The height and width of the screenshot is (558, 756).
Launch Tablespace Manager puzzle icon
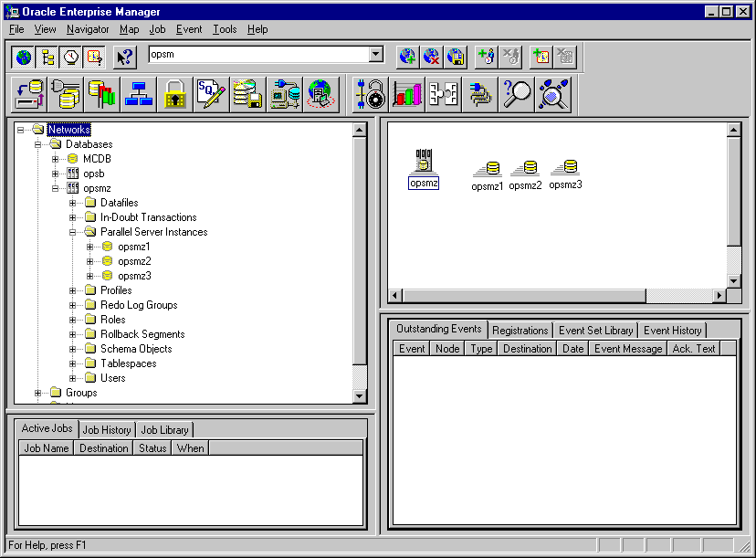[444, 94]
